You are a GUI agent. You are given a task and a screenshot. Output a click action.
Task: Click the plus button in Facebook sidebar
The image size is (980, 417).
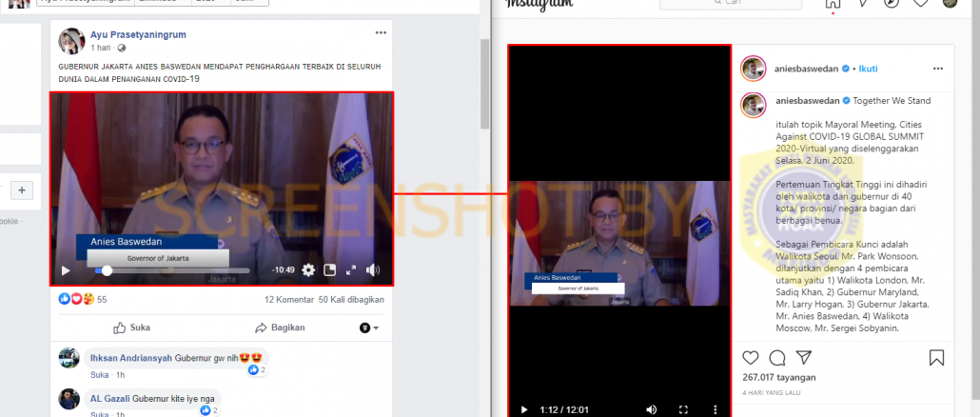(x=22, y=190)
